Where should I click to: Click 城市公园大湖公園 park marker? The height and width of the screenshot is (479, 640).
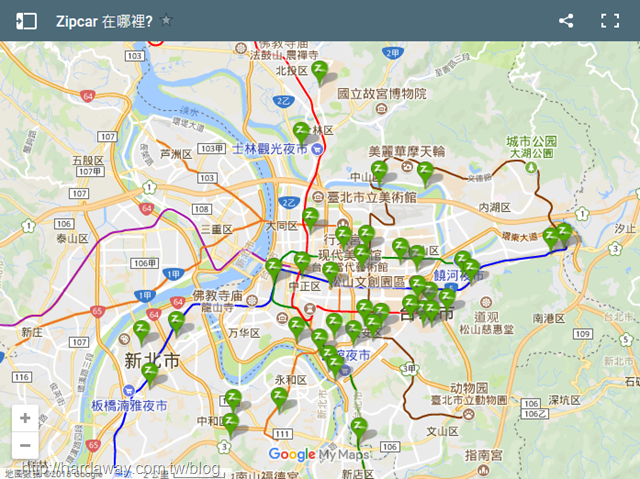coord(531,167)
